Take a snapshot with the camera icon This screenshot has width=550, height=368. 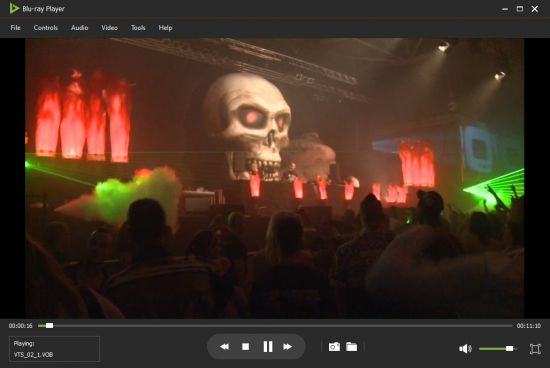[x=334, y=347]
